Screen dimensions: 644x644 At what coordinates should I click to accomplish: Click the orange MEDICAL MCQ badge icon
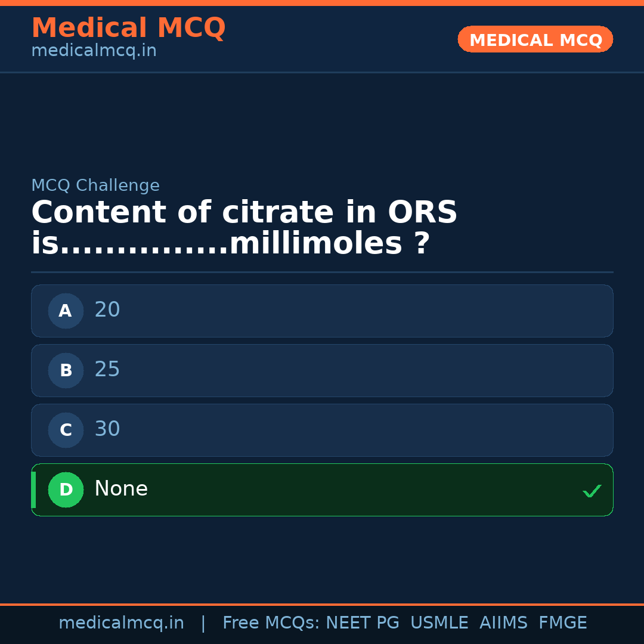click(x=535, y=39)
